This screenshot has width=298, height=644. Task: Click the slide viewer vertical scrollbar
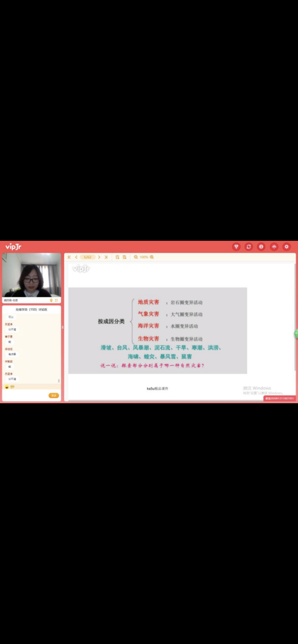pos(295,317)
